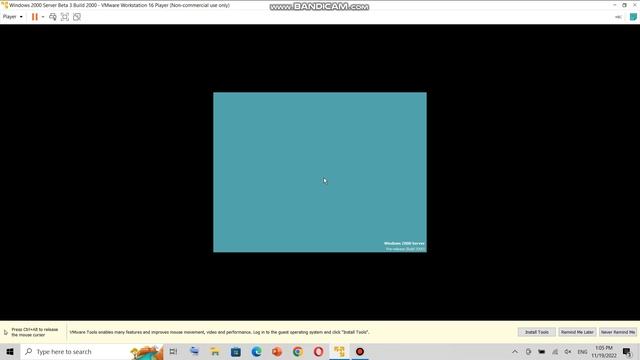
Task: Click the Type here to search box
Action: (x=92, y=351)
